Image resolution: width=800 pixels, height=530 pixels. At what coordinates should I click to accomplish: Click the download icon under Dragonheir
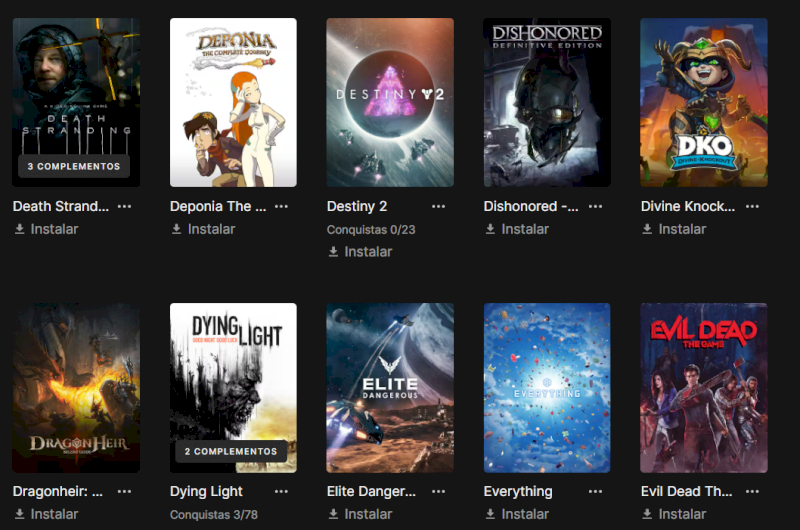point(19,514)
